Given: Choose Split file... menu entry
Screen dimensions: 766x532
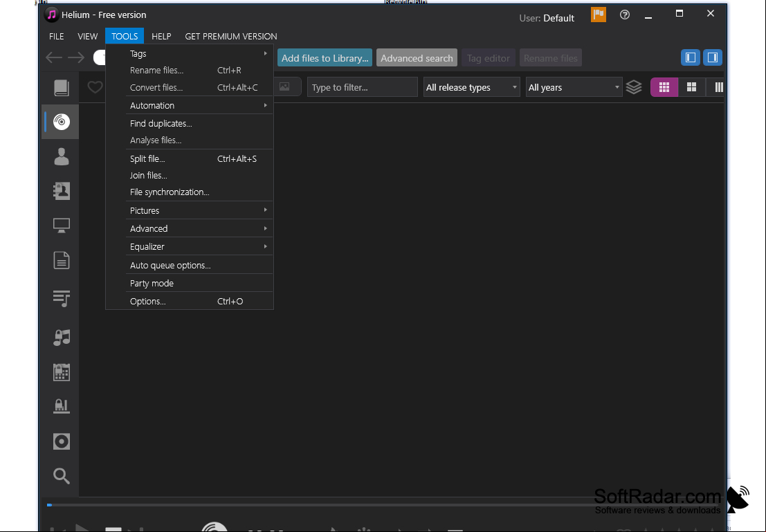Looking at the screenshot, I should (x=190, y=158).
